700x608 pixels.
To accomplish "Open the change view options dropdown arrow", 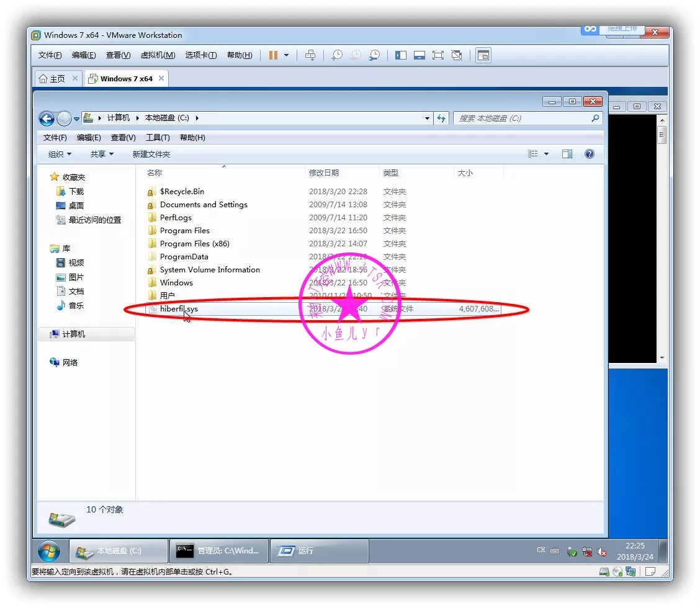I will 546,154.
